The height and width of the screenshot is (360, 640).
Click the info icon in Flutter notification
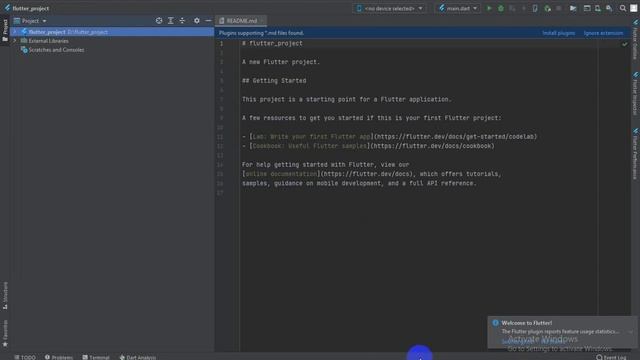pyautogui.click(x=495, y=323)
